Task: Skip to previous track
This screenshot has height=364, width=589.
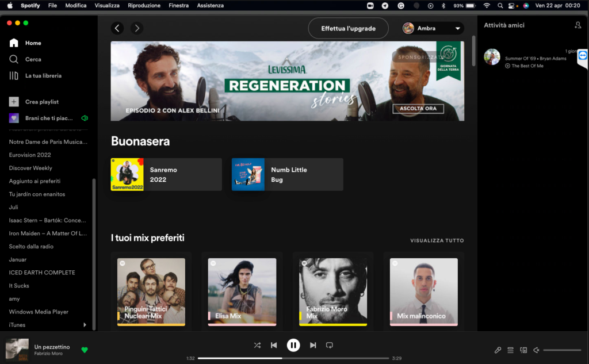Action: [274, 345]
